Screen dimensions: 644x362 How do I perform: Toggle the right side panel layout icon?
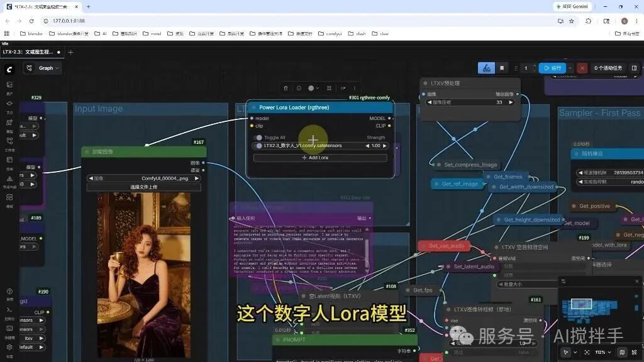click(634, 68)
